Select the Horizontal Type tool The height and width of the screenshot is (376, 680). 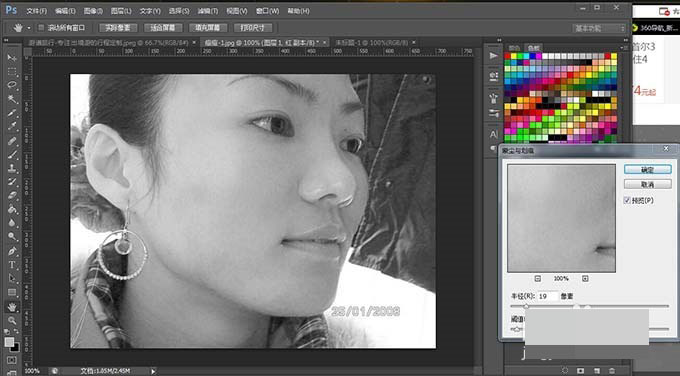(12, 265)
